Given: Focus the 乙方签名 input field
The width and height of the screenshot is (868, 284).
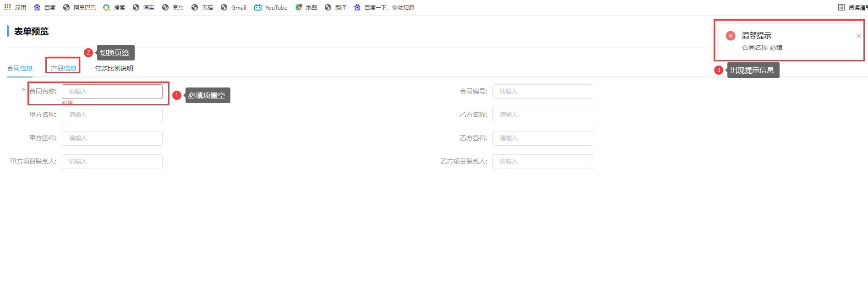Looking at the screenshot, I should 543,138.
